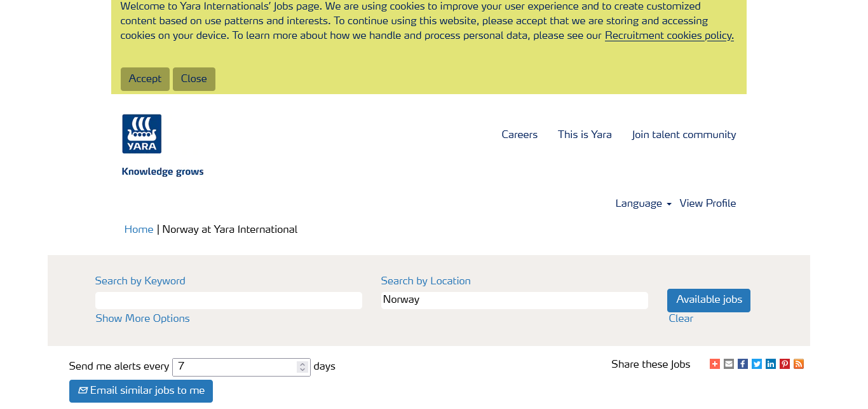Screen dimensions: 868x409
Task: Go to This is Yara
Action: point(585,135)
